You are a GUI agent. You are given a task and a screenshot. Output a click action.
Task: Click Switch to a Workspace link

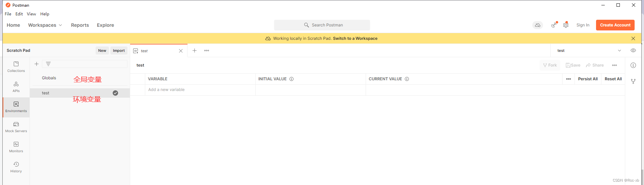[355, 38]
